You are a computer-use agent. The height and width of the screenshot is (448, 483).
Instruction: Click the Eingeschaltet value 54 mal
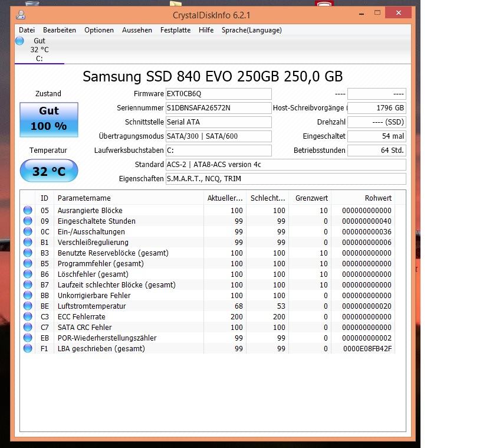click(x=377, y=136)
